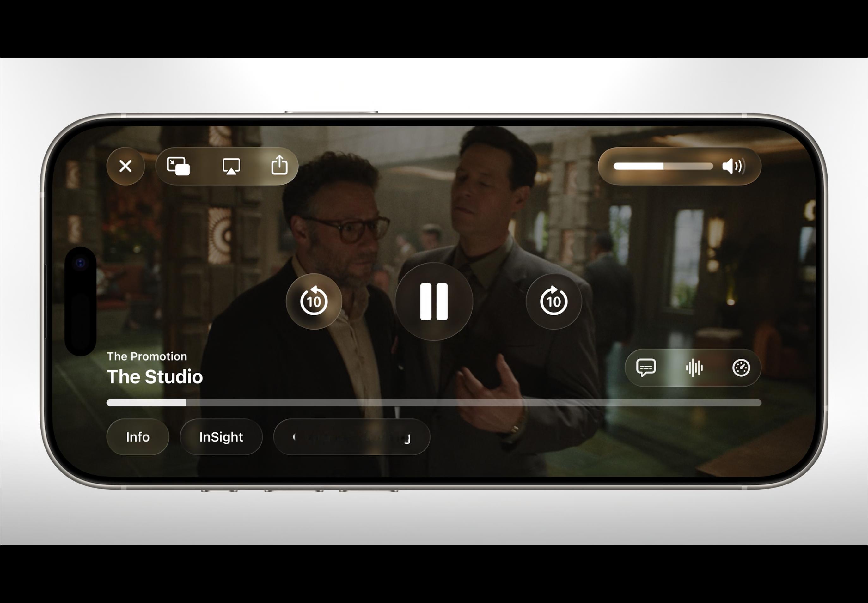868x603 pixels.
Task: Open subtitles and captions options
Action: pos(646,368)
